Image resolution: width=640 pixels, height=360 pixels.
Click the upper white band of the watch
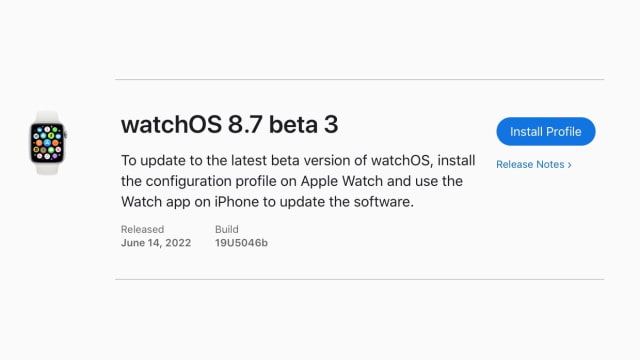47,116
